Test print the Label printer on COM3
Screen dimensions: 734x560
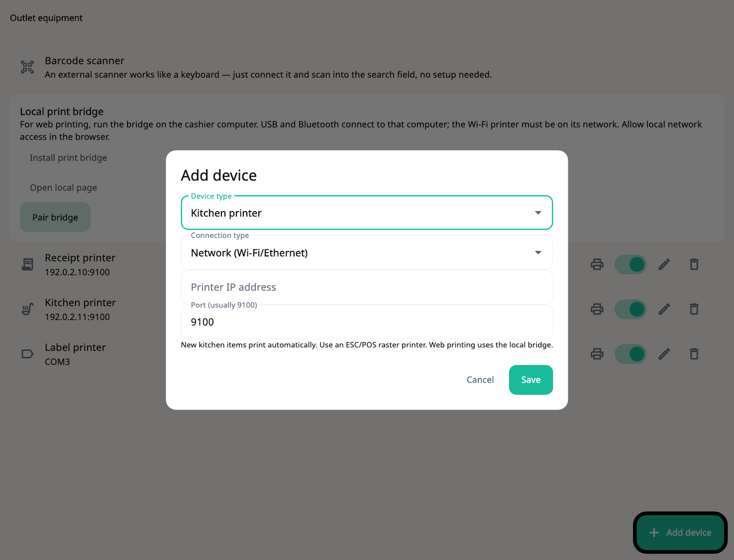(597, 354)
